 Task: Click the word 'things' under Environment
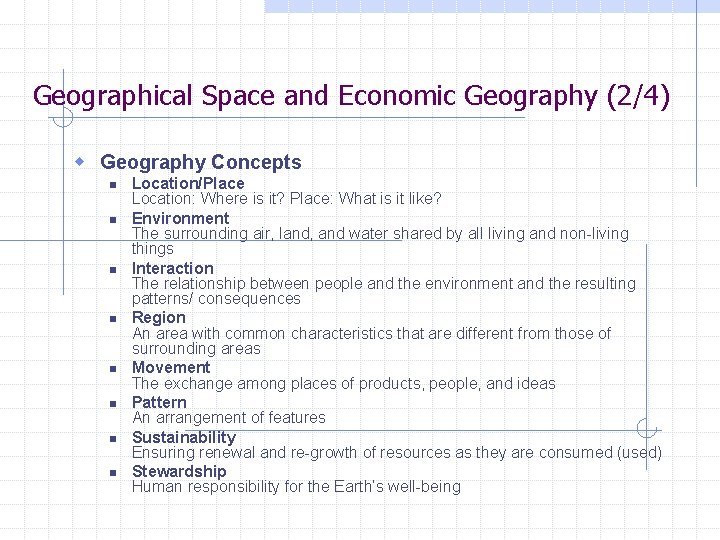tap(152, 249)
